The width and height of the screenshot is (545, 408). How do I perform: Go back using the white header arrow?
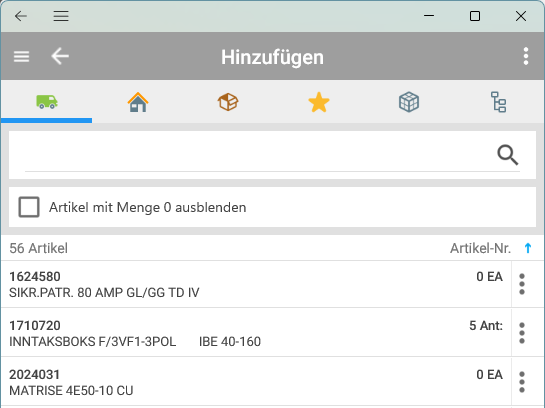(60, 56)
